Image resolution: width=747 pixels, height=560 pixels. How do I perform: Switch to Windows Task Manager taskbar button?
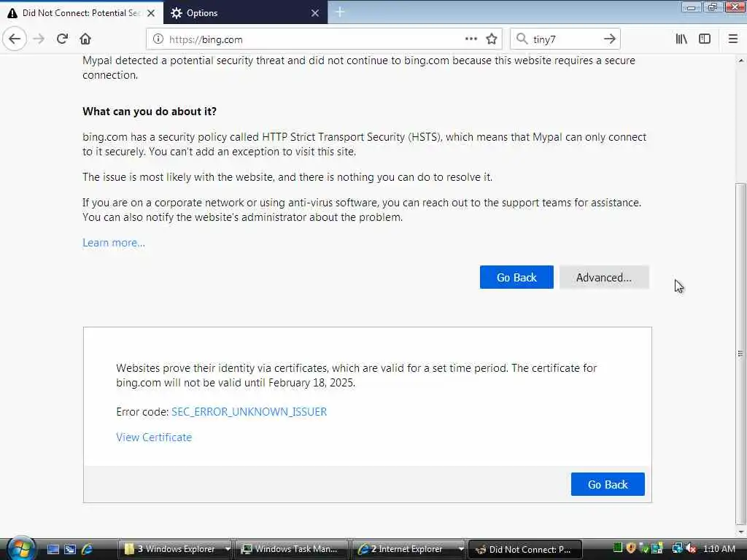[x=291, y=549]
